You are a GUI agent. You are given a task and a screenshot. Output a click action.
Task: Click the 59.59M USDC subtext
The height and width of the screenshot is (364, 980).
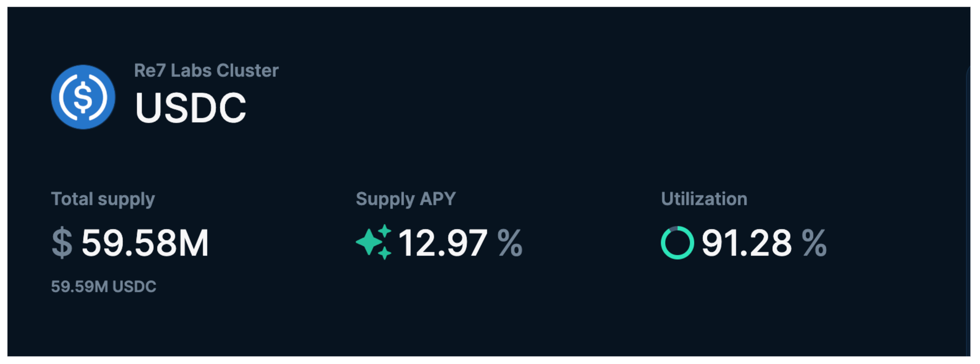click(103, 286)
